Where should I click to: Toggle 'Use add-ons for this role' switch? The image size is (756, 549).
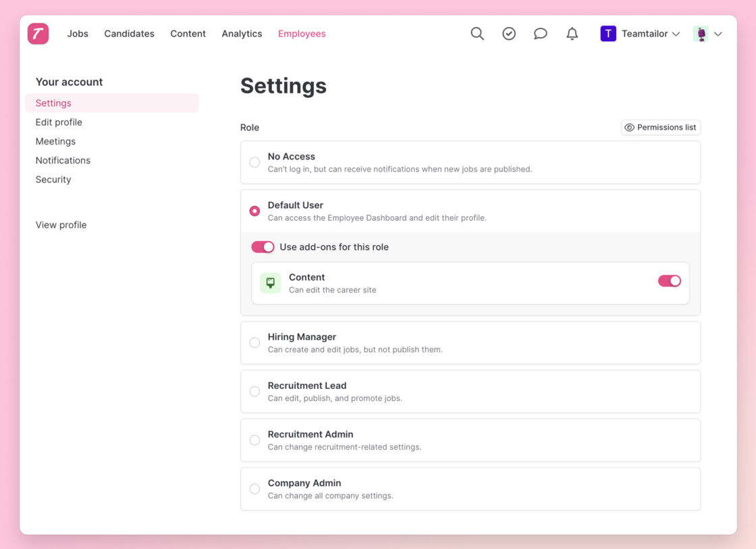263,247
